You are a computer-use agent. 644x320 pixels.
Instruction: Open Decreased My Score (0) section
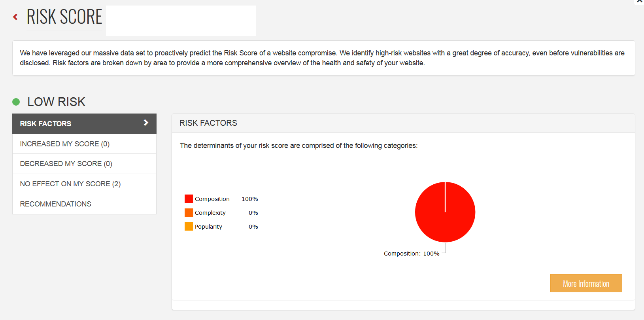pyautogui.click(x=66, y=164)
